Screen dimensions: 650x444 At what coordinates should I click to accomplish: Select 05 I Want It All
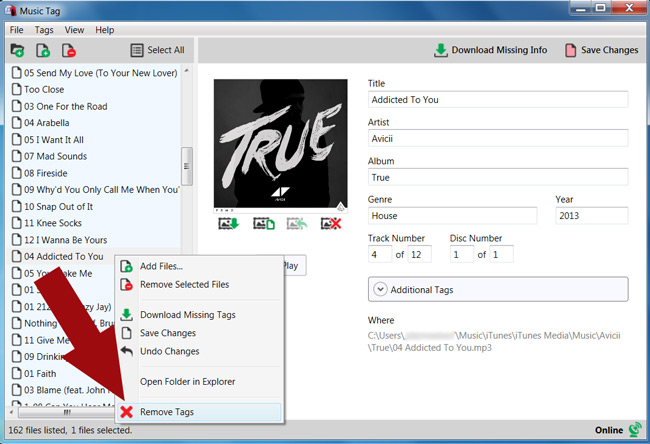94,140
